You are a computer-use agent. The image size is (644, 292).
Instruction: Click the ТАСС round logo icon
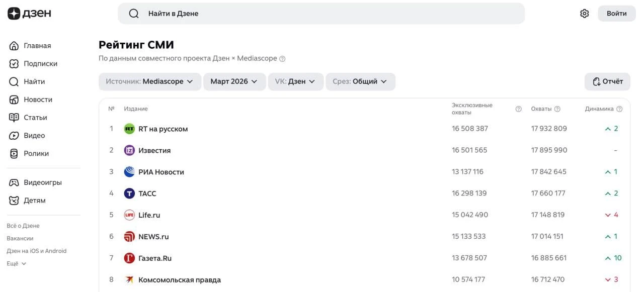point(129,193)
